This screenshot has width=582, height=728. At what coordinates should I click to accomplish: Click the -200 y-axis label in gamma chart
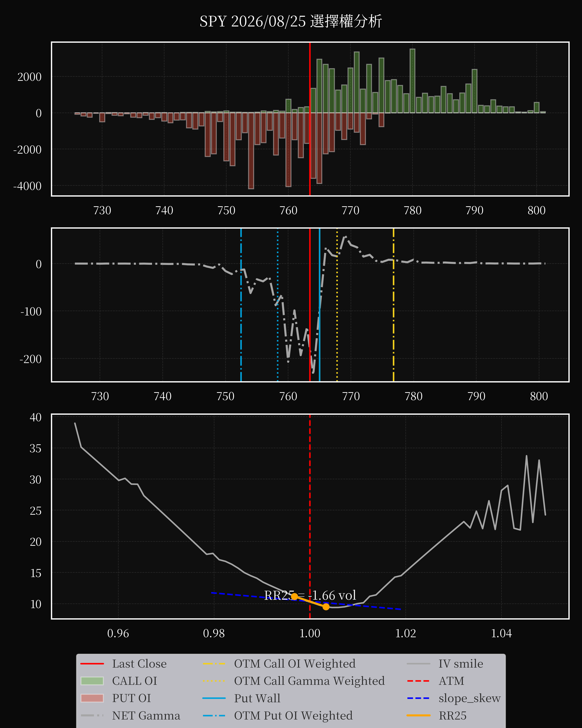click(x=31, y=359)
